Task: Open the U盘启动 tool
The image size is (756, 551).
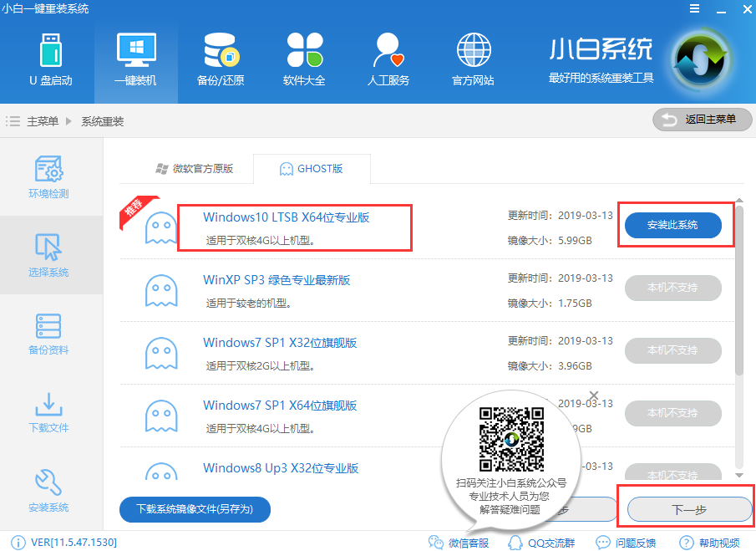Action: (51, 60)
